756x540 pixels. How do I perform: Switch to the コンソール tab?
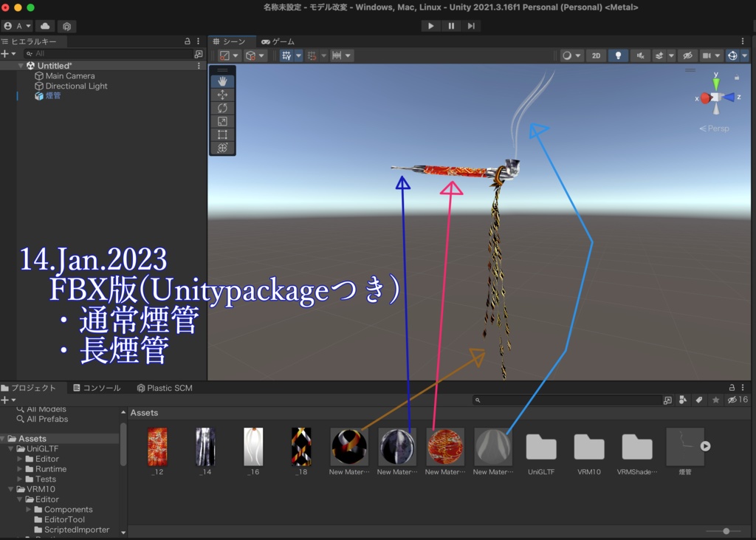(x=97, y=388)
